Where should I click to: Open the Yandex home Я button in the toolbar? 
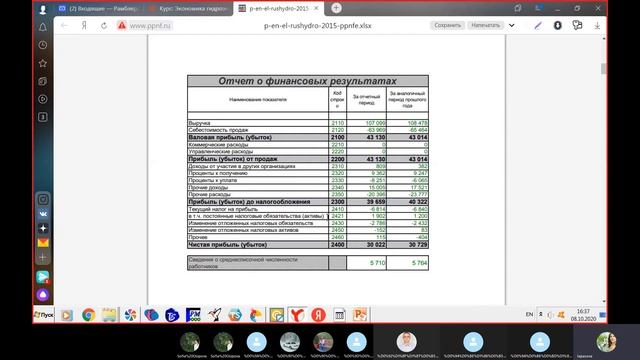84,25
